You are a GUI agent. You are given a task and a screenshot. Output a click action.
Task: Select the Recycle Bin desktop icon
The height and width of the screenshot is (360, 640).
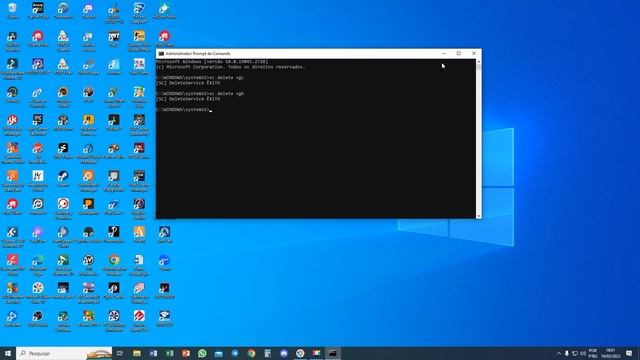coord(13,11)
